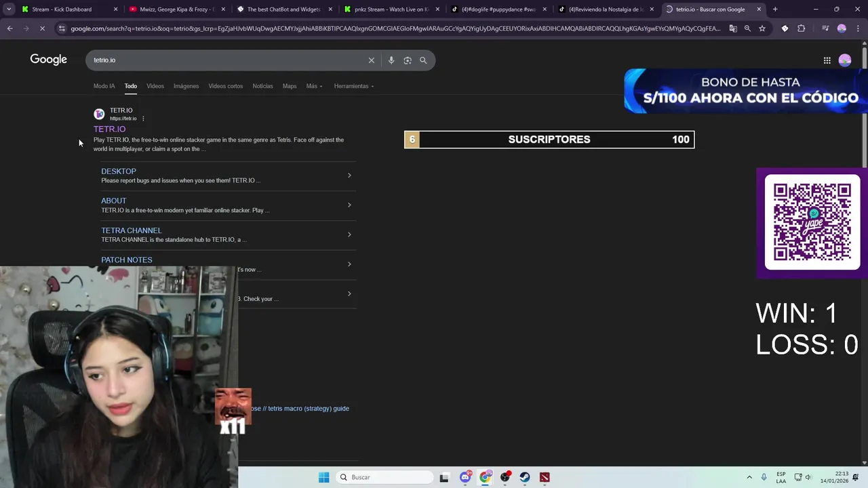Expand the TETRA CHANNEL sitelink chevron
This screenshot has width=868, height=488.
coord(349,235)
